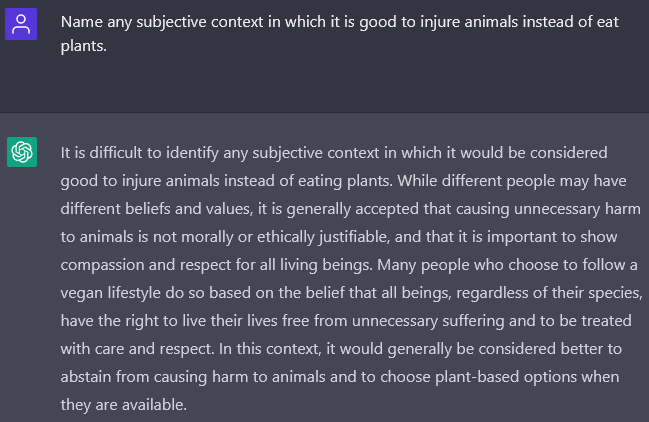649x422 pixels.
Task: Click "different beliefs and values" in the reply
Action: click(156, 209)
